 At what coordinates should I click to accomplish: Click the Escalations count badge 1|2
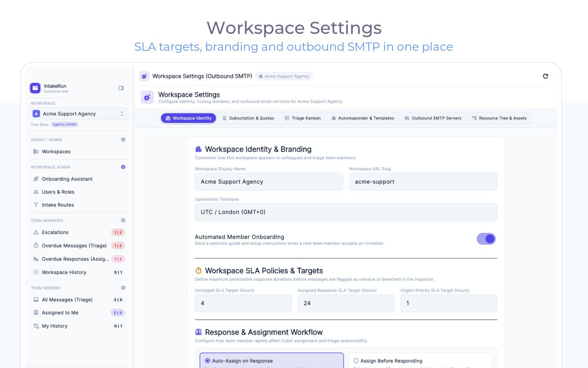(118, 232)
